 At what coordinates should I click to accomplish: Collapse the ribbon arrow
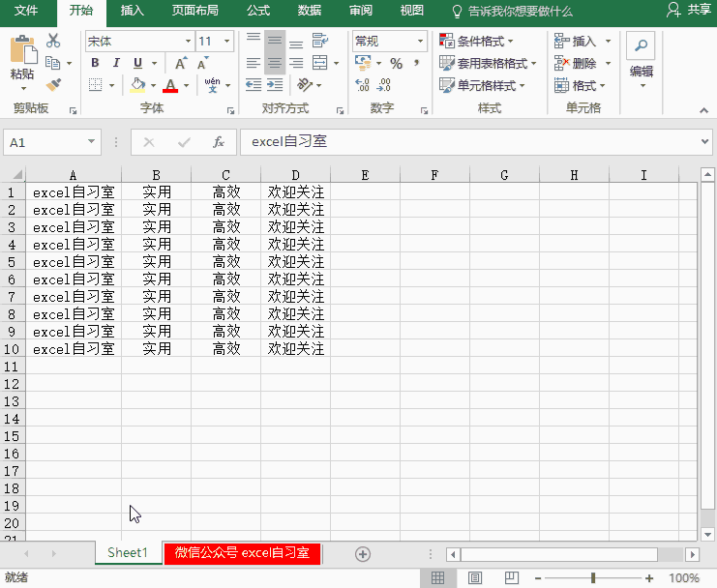(x=703, y=110)
